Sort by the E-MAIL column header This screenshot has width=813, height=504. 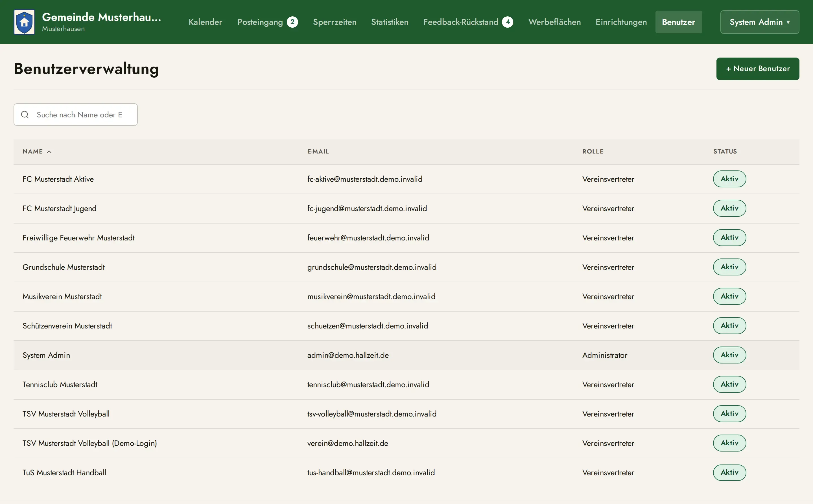tap(318, 152)
